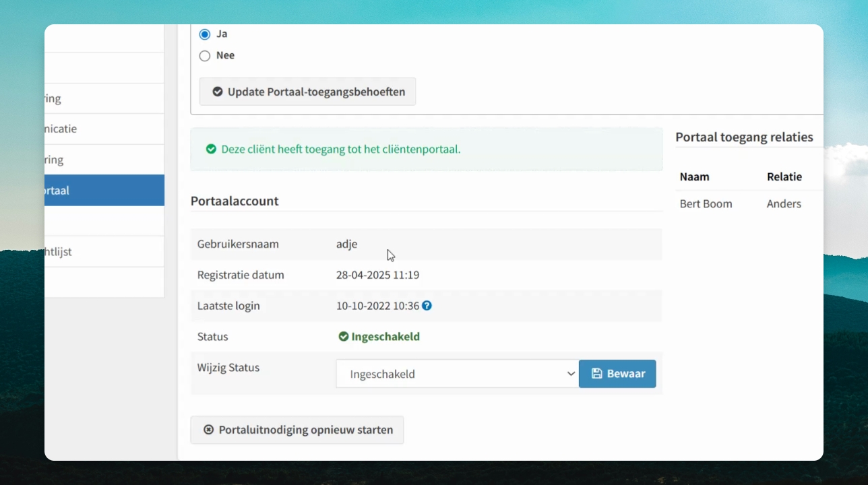Click the 'Portaal toegang relaties' heading

tap(744, 137)
